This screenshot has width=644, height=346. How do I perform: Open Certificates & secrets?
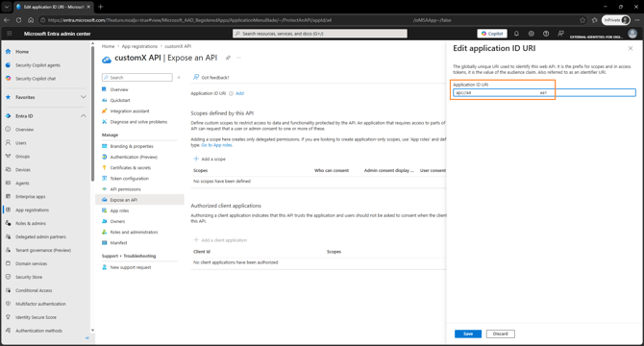[x=131, y=168]
